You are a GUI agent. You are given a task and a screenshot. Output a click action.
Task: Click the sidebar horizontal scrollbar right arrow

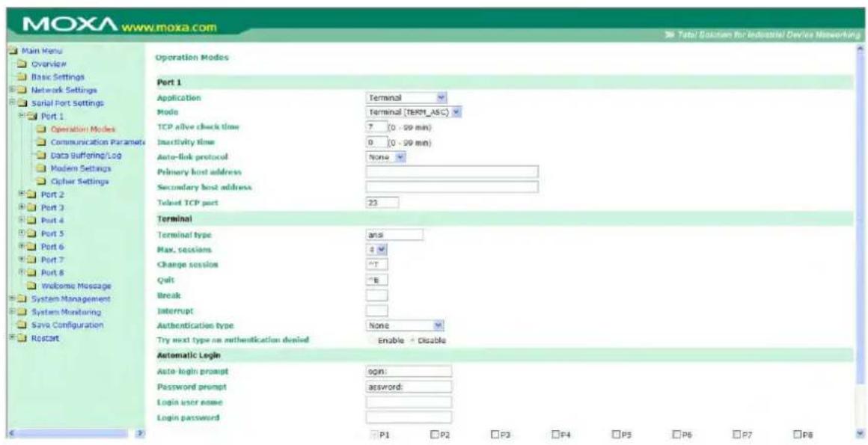pyautogui.click(x=141, y=433)
